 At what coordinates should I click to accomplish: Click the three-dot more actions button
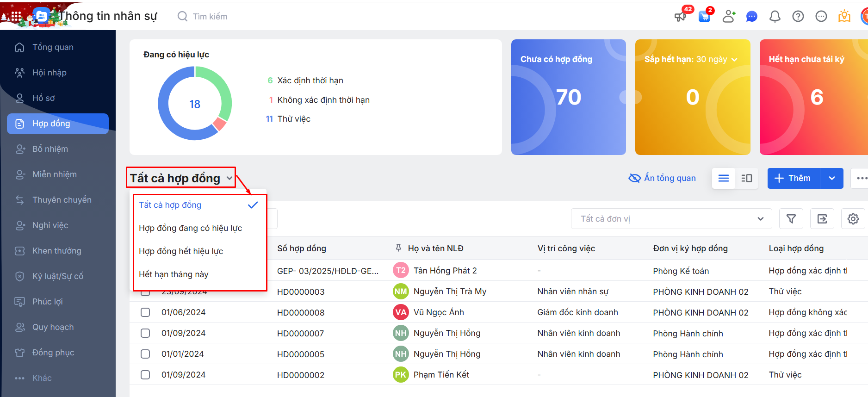(861, 178)
